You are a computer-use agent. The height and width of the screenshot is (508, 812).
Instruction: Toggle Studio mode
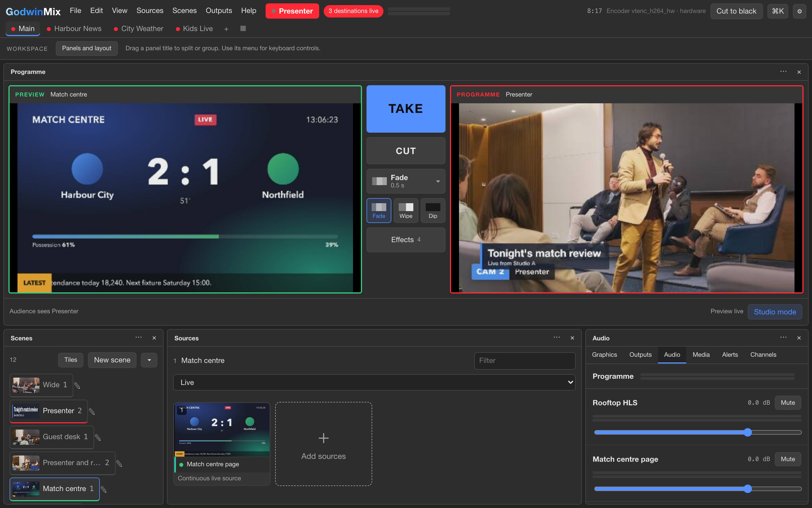pyautogui.click(x=775, y=312)
